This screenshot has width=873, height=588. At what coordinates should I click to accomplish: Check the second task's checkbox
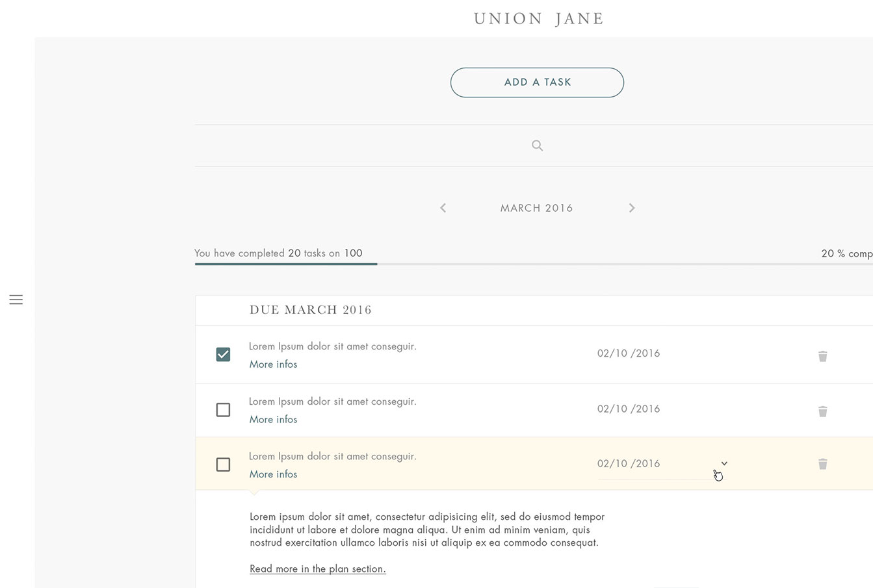[223, 409]
